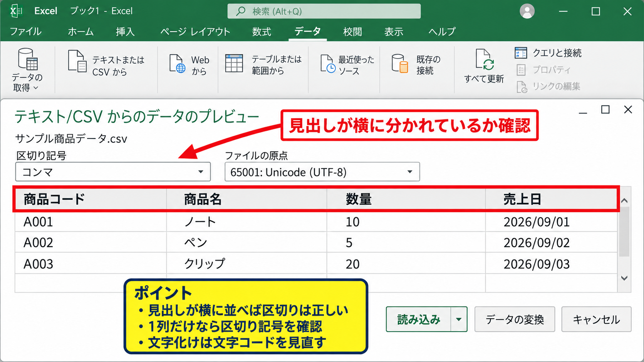
Task: Click the user account avatar
Action: pos(527,11)
